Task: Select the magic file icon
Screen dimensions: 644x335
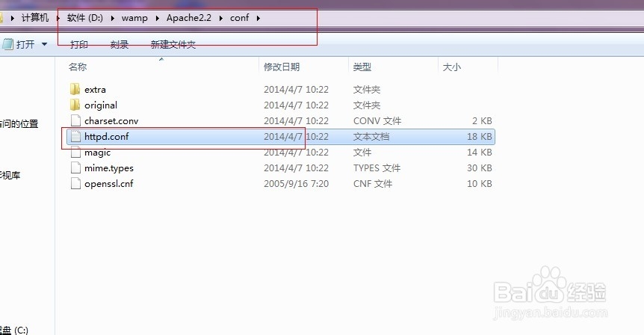Action: coord(75,152)
